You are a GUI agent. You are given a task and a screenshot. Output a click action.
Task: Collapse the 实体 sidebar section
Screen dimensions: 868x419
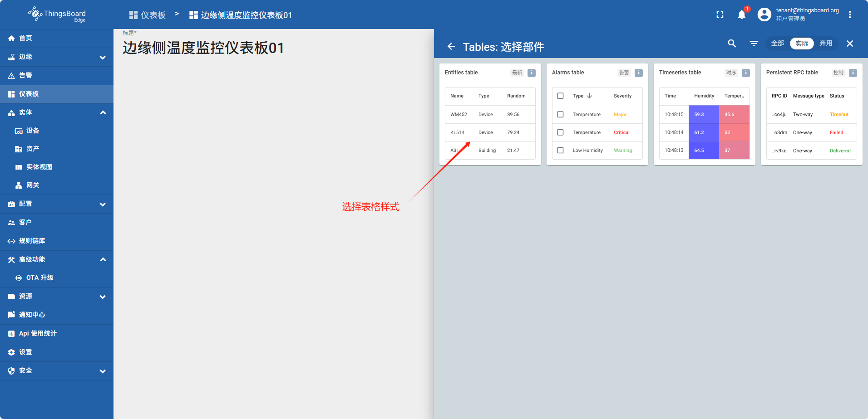click(x=103, y=112)
